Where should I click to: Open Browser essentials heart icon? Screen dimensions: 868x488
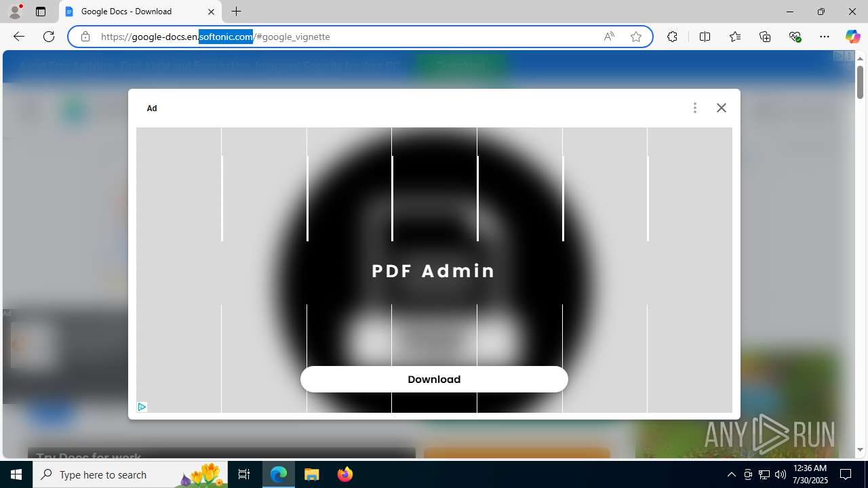click(x=795, y=37)
